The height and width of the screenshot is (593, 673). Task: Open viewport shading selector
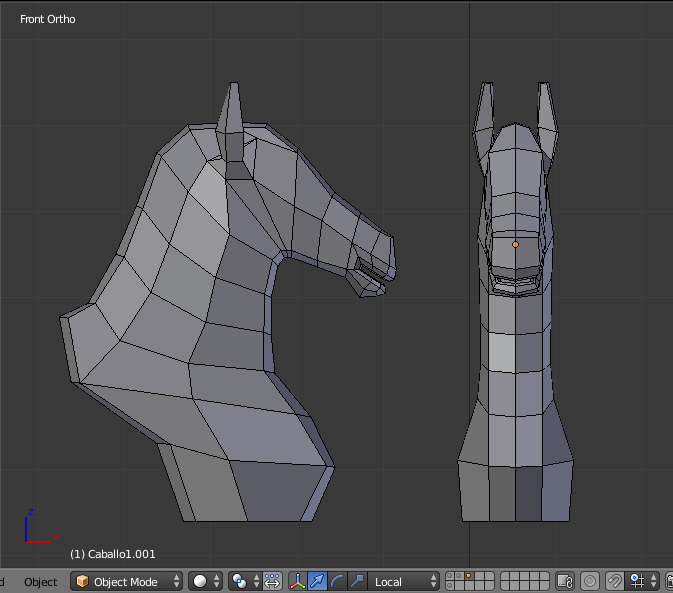[206, 581]
